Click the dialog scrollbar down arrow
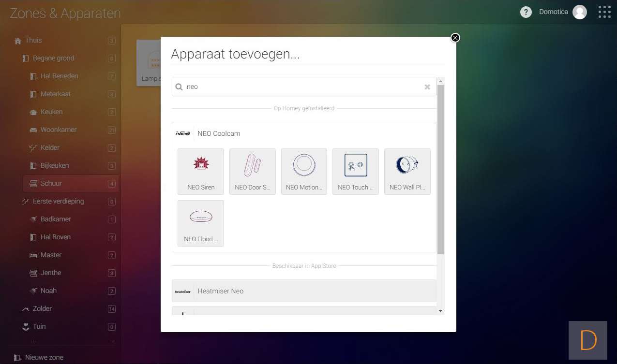 point(440,311)
